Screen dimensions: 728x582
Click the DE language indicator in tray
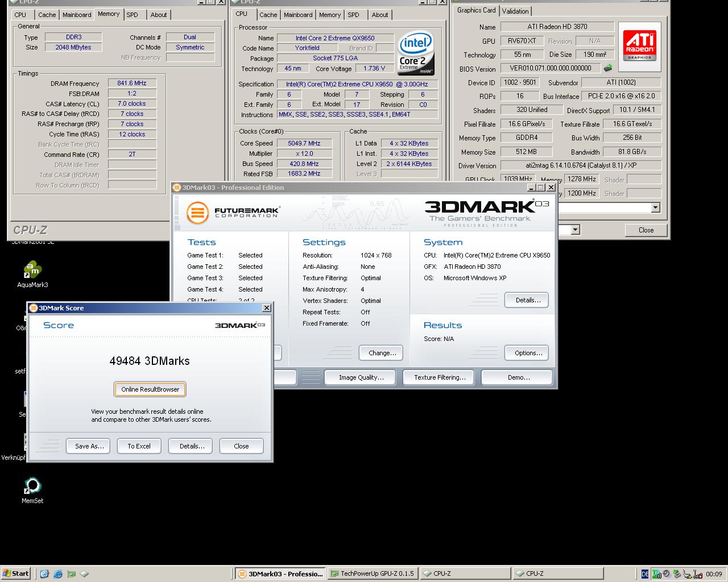coord(645,574)
